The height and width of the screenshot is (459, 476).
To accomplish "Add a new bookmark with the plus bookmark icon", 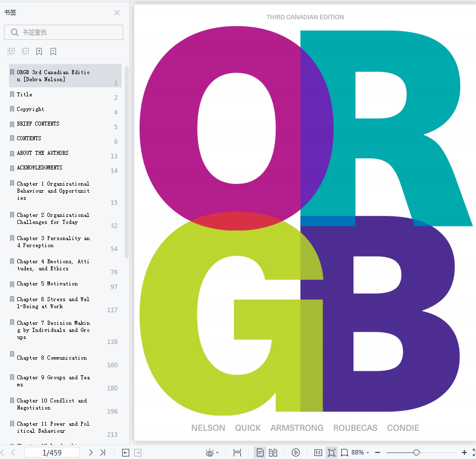I will pos(39,51).
